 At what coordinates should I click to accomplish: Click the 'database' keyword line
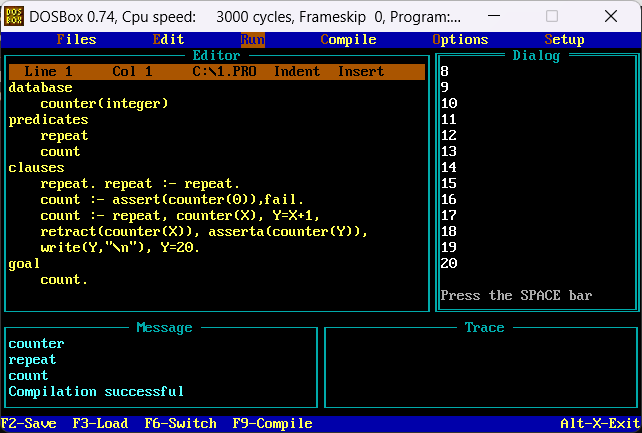[41, 88]
